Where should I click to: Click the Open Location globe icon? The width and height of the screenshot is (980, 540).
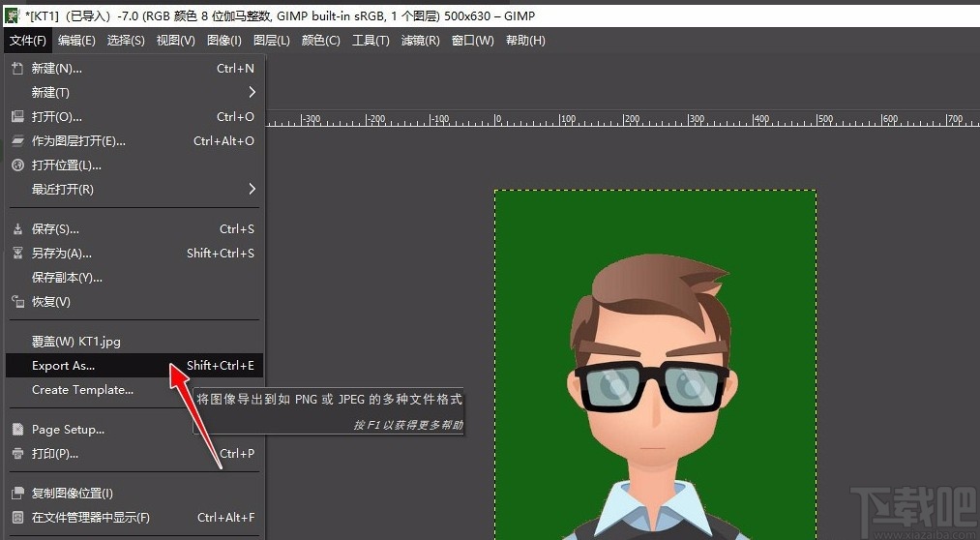(17, 165)
